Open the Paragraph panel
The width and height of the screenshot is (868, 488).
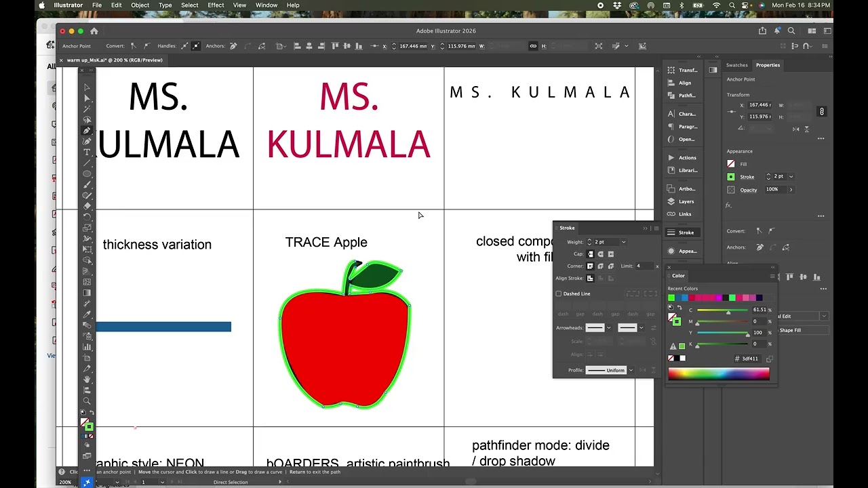[682, 127]
